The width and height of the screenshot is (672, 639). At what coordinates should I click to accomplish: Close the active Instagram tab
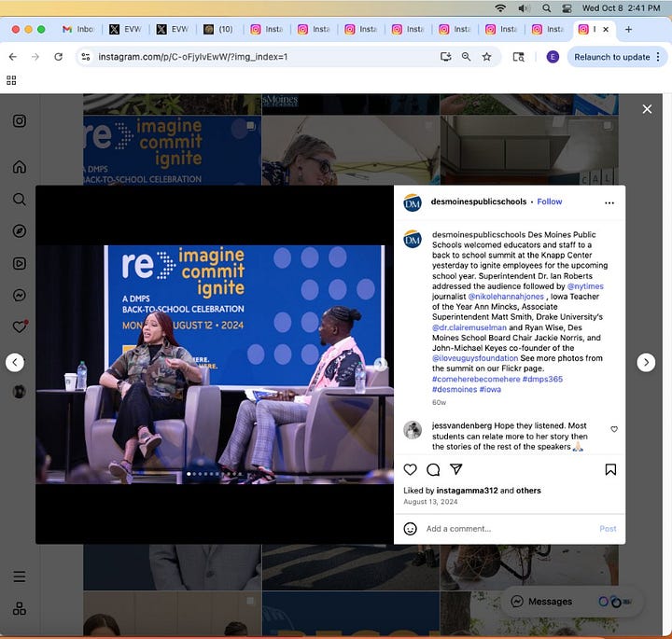(x=606, y=29)
